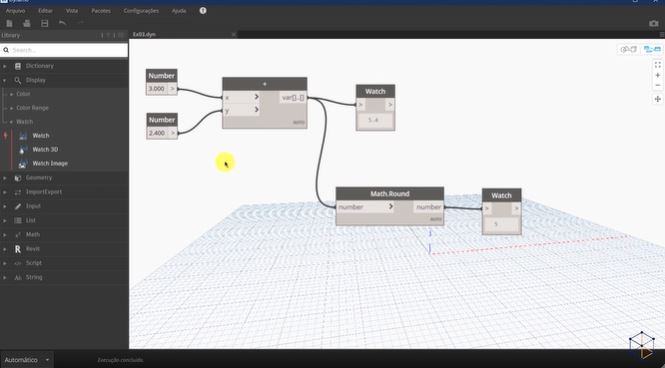Viewport: 665px width, 368px height.
Task: Close the Ex03.dyn tab
Action: click(233, 34)
